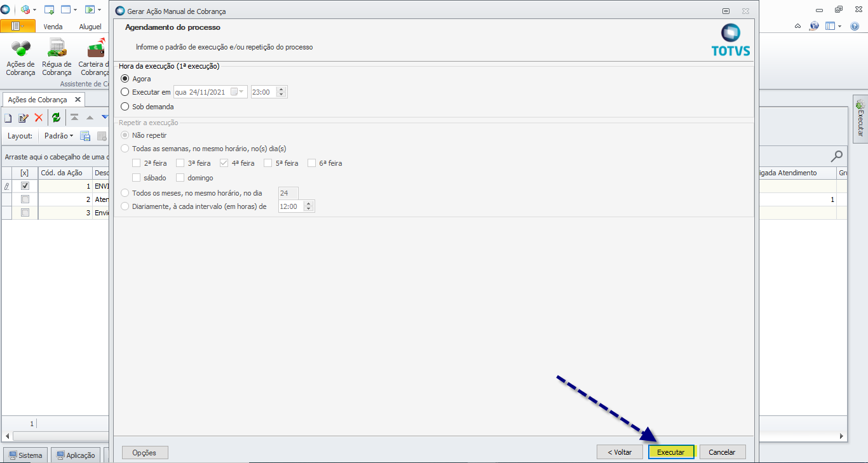868x463 pixels.
Task: Open dropdown arrow beside panel layout icon
Action: tap(839, 27)
